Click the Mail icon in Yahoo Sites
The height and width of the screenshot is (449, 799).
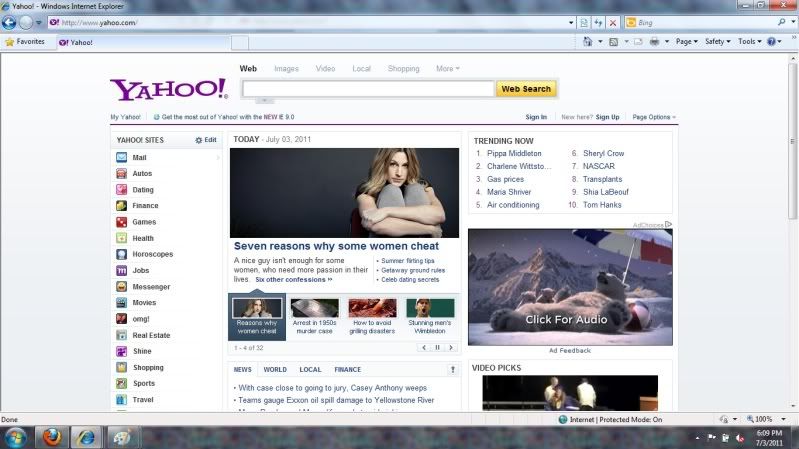121,157
